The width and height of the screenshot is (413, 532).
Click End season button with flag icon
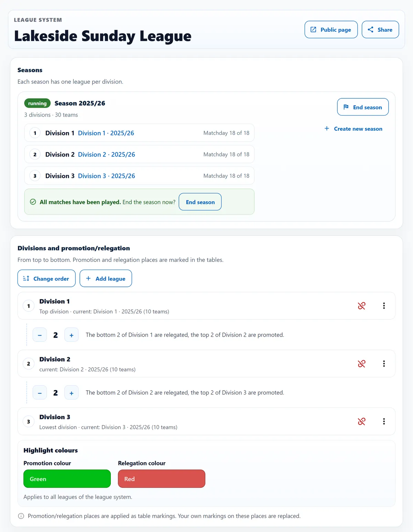pos(363,107)
